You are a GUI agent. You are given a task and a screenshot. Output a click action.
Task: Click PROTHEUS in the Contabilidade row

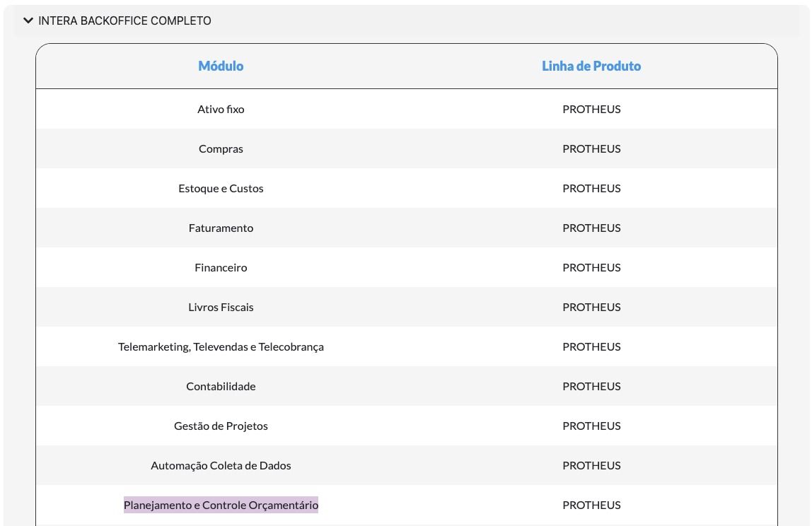[591, 387]
